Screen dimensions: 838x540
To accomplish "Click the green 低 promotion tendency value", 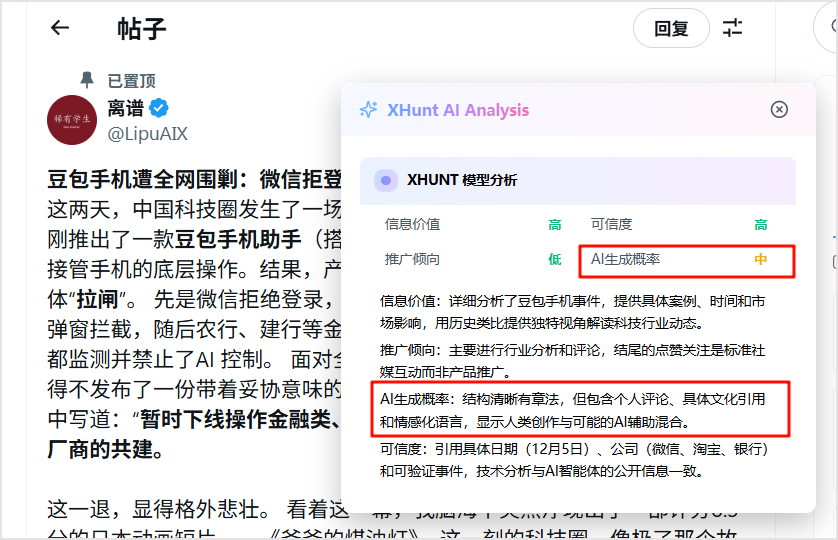I will (x=555, y=260).
